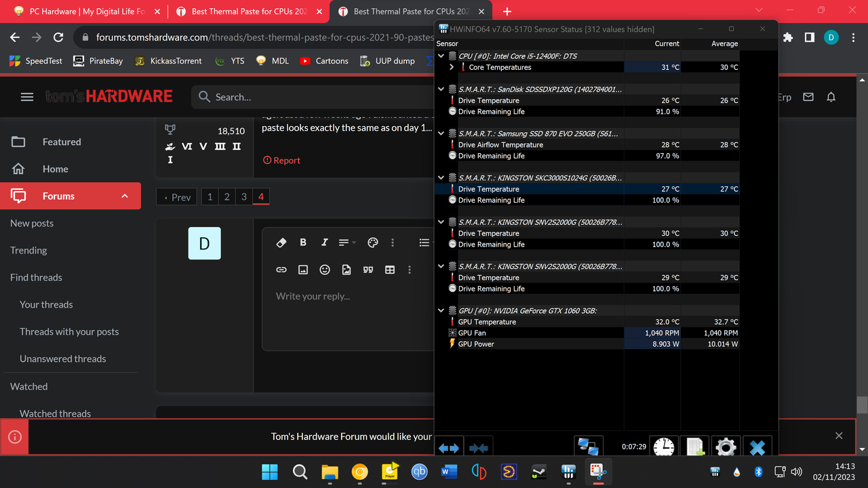Image resolution: width=868 pixels, height=488 pixels.
Task: Collapse the GPU NVIDIA GeForce GTX 1060 section
Action: (x=441, y=310)
